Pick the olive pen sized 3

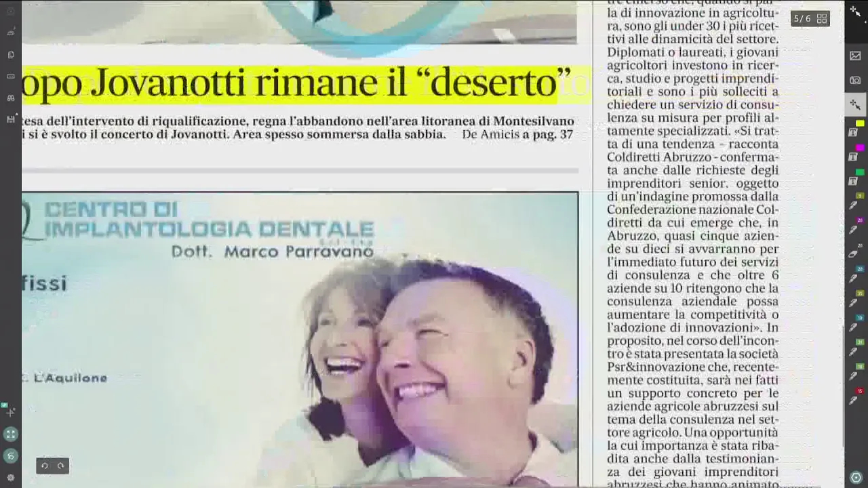click(855, 203)
